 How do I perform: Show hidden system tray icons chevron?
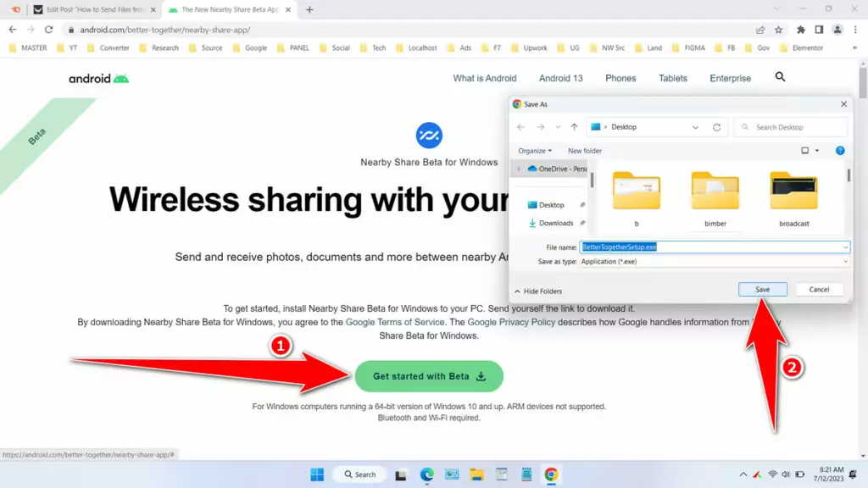coord(743,474)
